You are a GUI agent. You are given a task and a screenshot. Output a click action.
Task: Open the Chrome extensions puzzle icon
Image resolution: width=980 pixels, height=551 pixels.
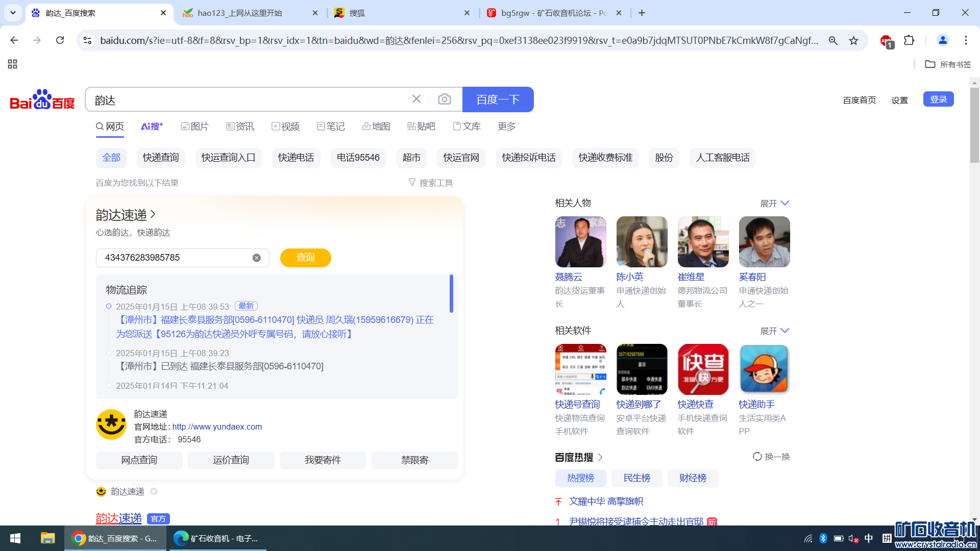909,40
